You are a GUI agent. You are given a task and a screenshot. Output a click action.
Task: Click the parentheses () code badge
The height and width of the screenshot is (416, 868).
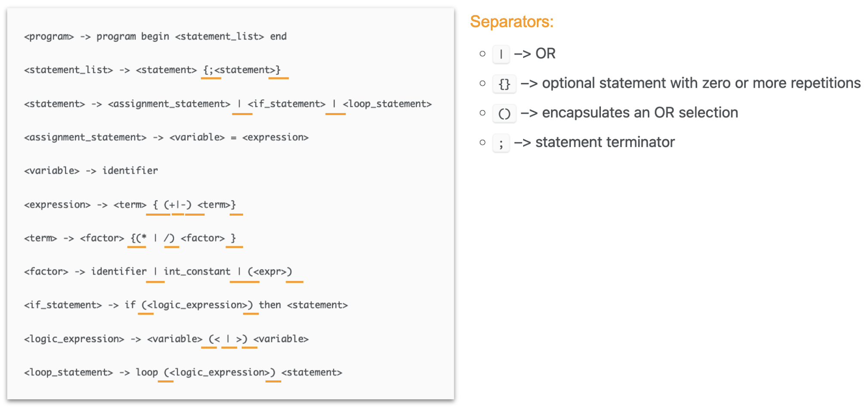[504, 113]
